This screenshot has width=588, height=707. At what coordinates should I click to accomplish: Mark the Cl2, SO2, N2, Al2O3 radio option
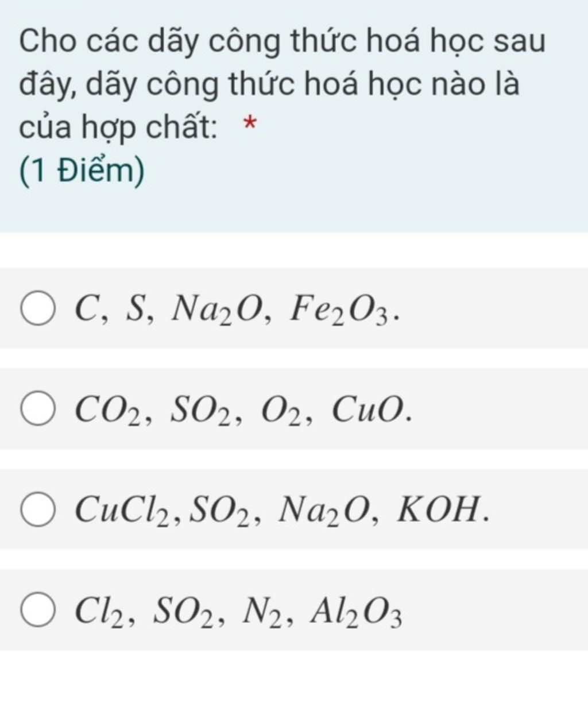pos(38,611)
